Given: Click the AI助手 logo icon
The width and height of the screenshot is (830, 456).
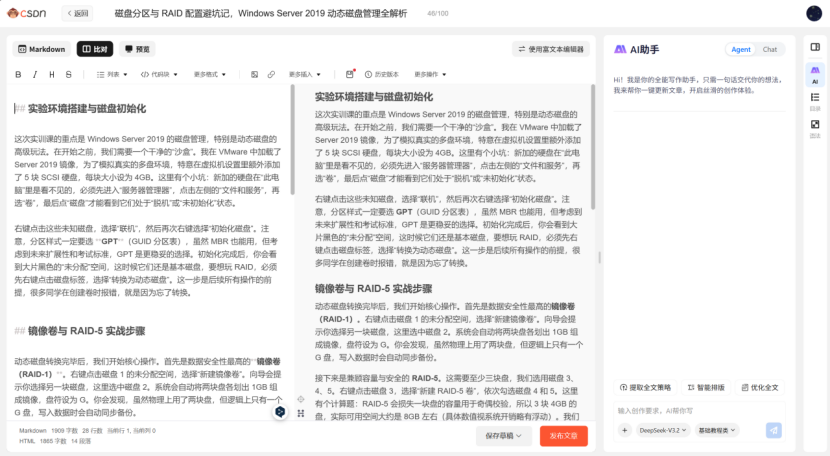Looking at the screenshot, I should pyautogui.click(x=620, y=49).
